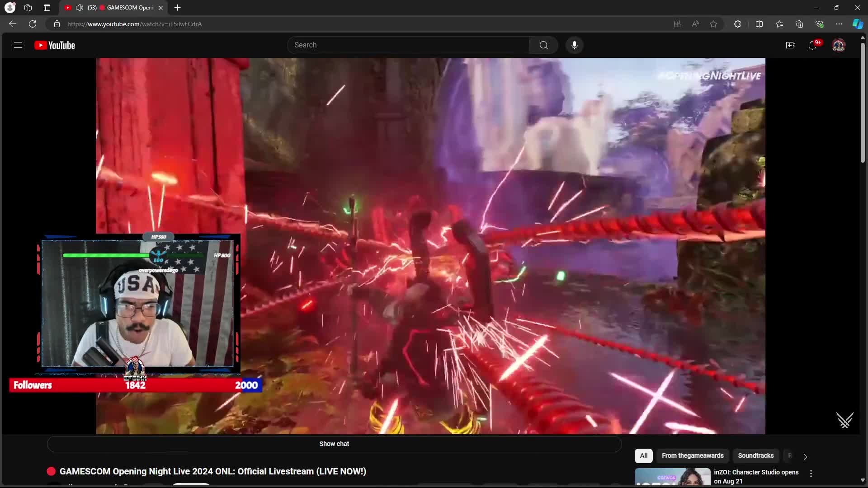Activate Read aloud in address bar
The width and height of the screenshot is (868, 488).
coord(695,24)
